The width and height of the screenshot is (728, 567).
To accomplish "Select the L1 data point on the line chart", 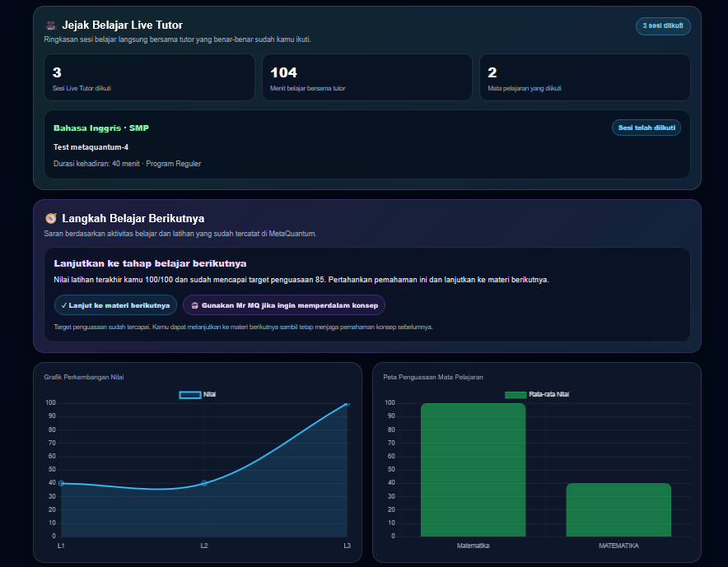I will click(61, 484).
